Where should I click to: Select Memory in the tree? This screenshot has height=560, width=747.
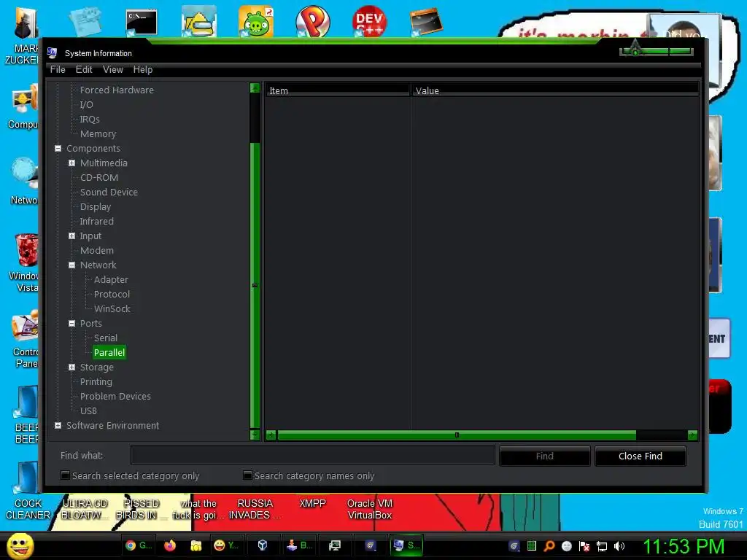[98, 134]
